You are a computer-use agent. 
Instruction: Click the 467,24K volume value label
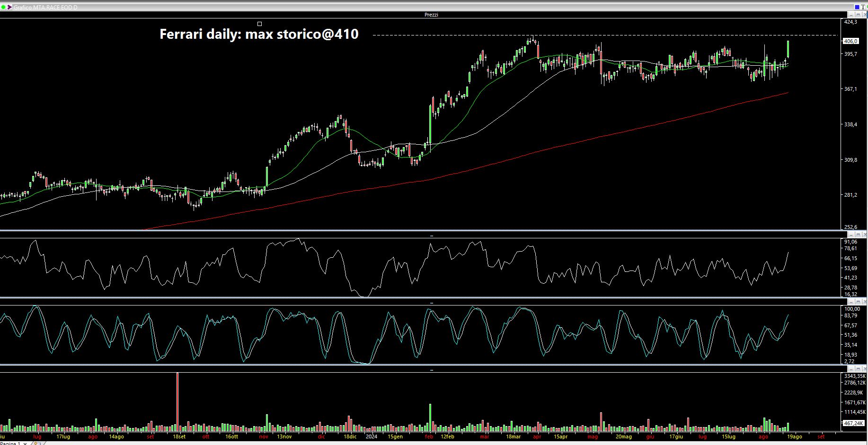point(853,423)
